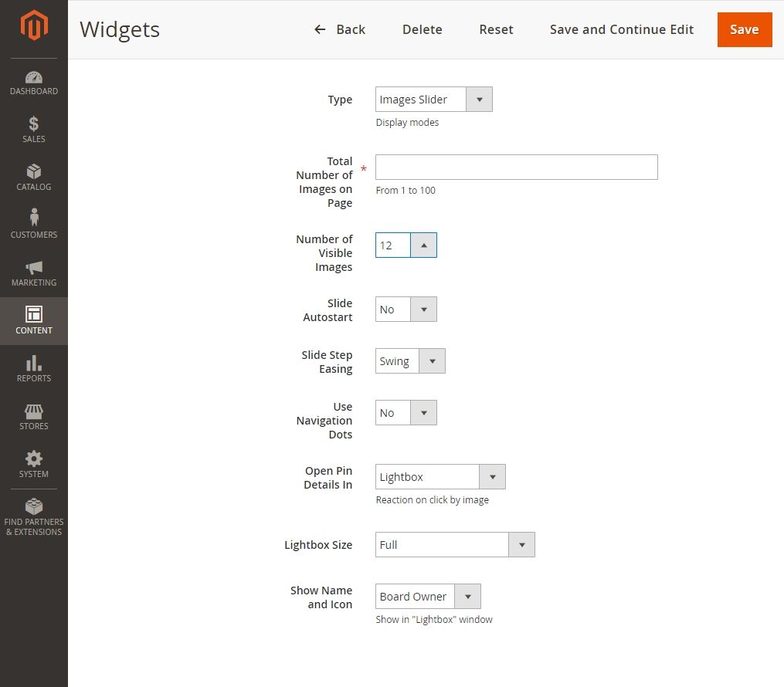This screenshot has height=687, width=784.
Task: Click the Magento logo icon
Action: 34,25
